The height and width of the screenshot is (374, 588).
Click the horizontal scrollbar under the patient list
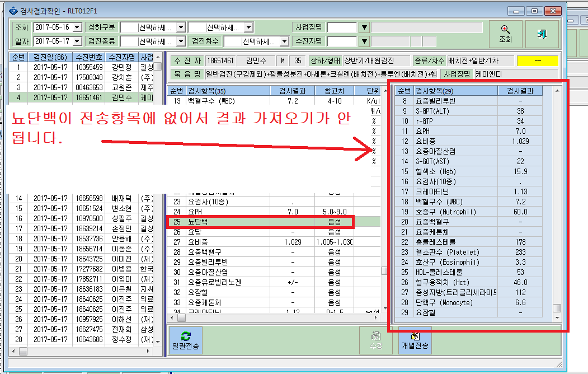click(81, 352)
